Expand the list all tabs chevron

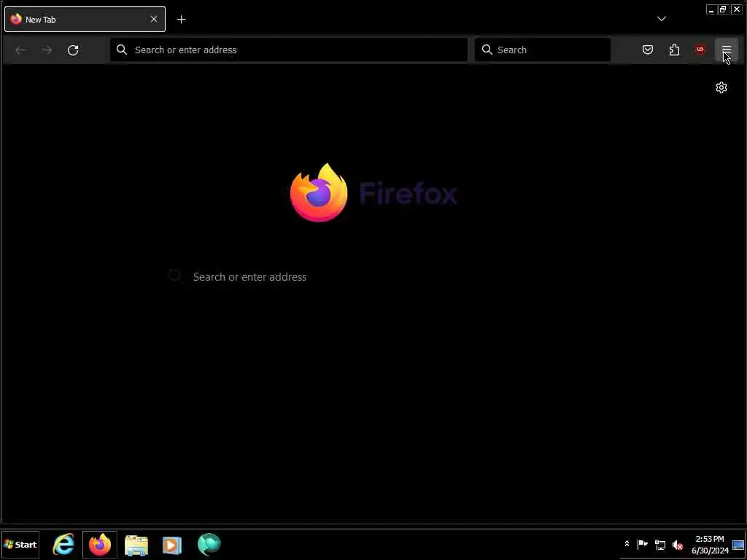click(661, 19)
